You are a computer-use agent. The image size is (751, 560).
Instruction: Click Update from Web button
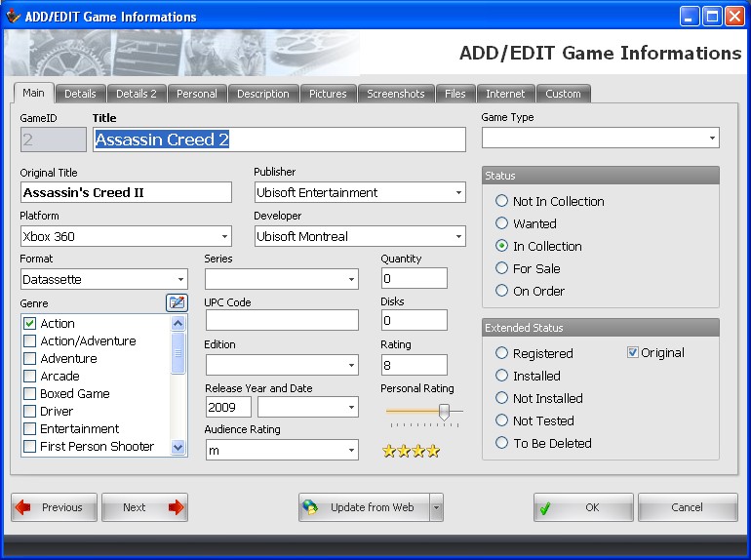tap(365, 507)
